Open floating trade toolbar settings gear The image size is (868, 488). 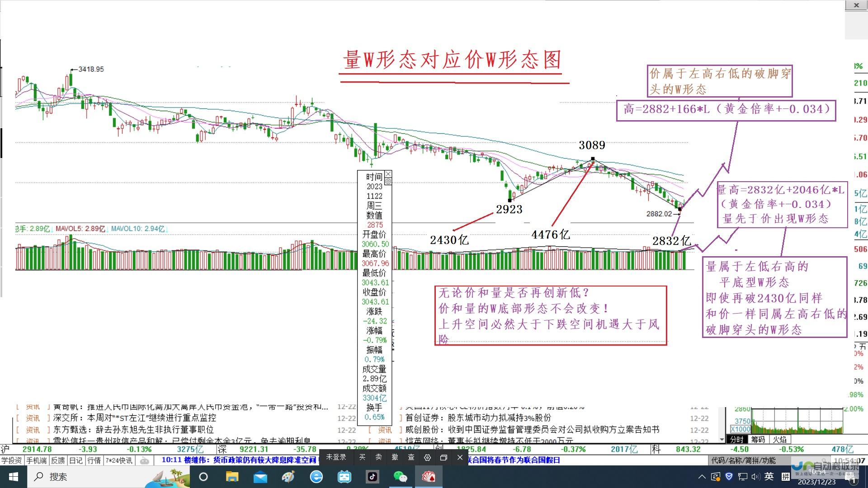pyautogui.click(x=427, y=458)
